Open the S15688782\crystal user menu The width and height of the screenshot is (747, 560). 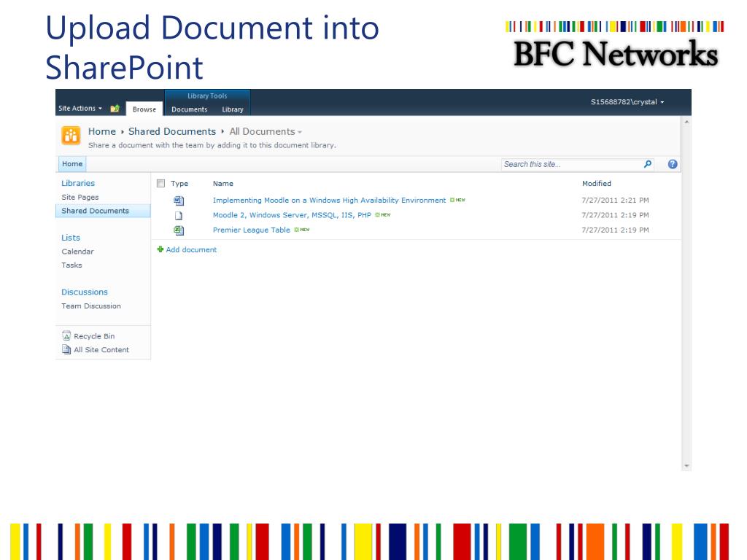pyautogui.click(x=627, y=102)
